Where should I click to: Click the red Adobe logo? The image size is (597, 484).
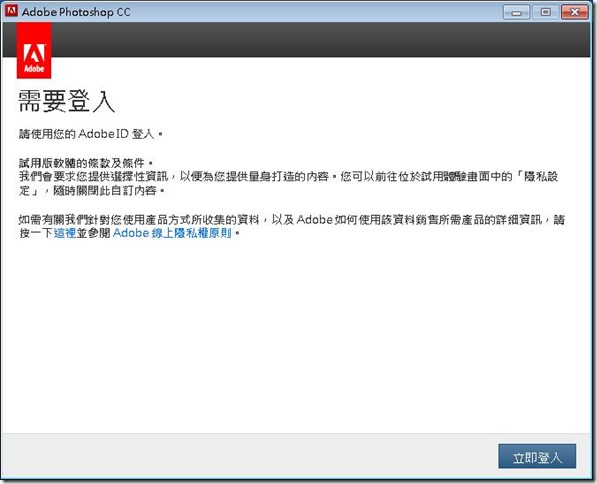pyautogui.click(x=34, y=50)
